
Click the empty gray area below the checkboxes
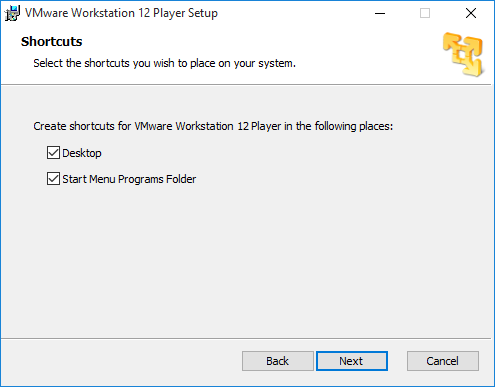pos(247,260)
